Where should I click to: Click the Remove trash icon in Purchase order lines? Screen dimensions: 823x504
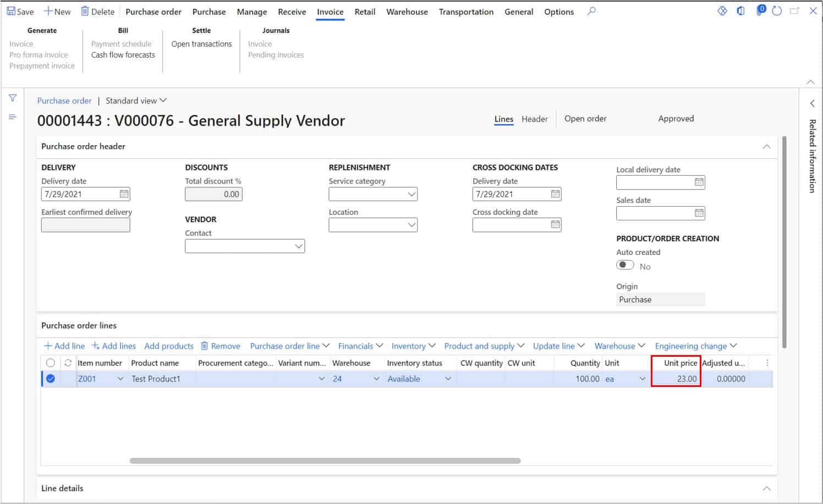(204, 346)
